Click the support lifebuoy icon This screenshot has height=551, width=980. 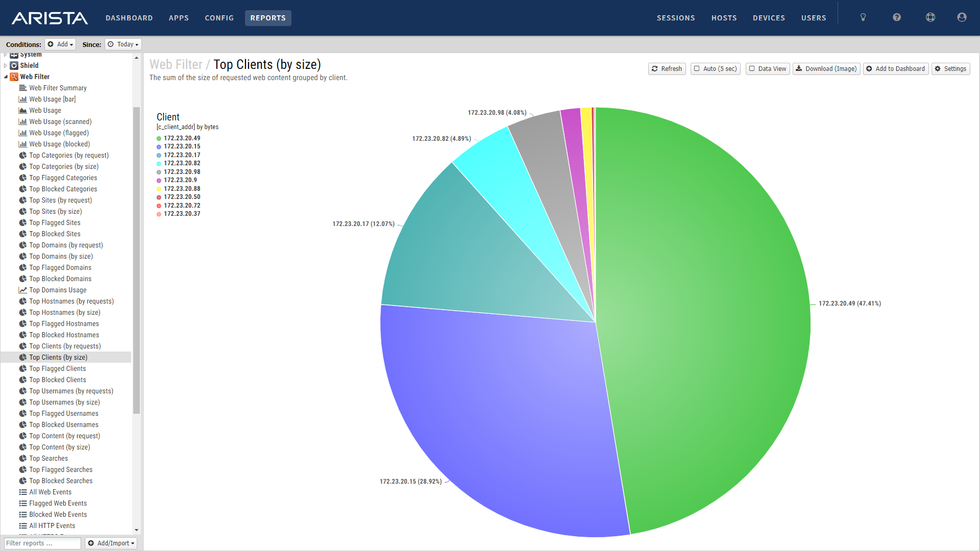(x=930, y=17)
